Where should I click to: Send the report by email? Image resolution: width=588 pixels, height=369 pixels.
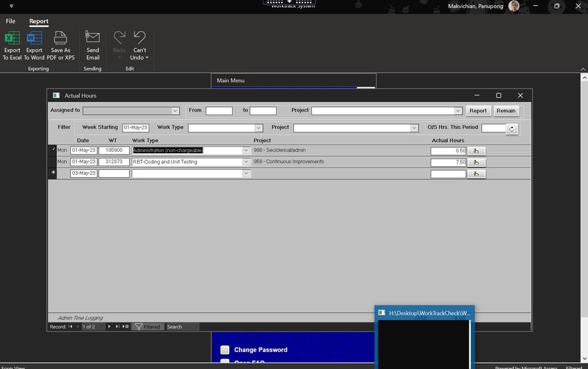(92, 45)
